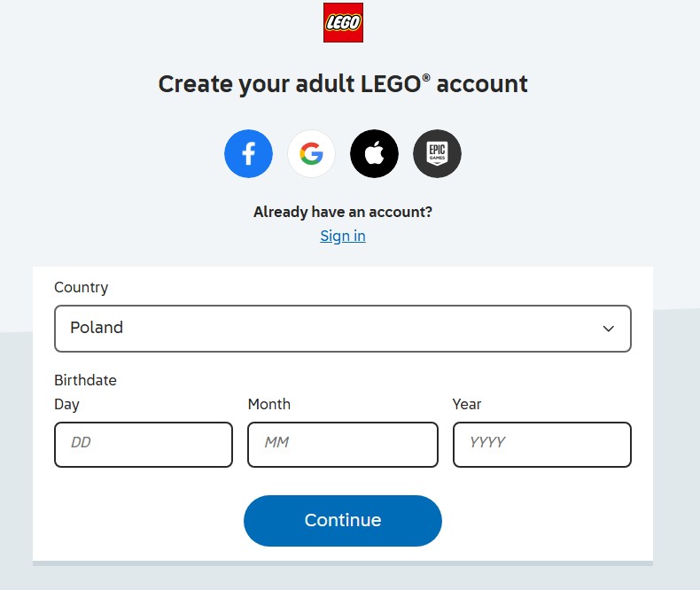Click the red LEGO logo
The image size is (700, 590).
343,23
